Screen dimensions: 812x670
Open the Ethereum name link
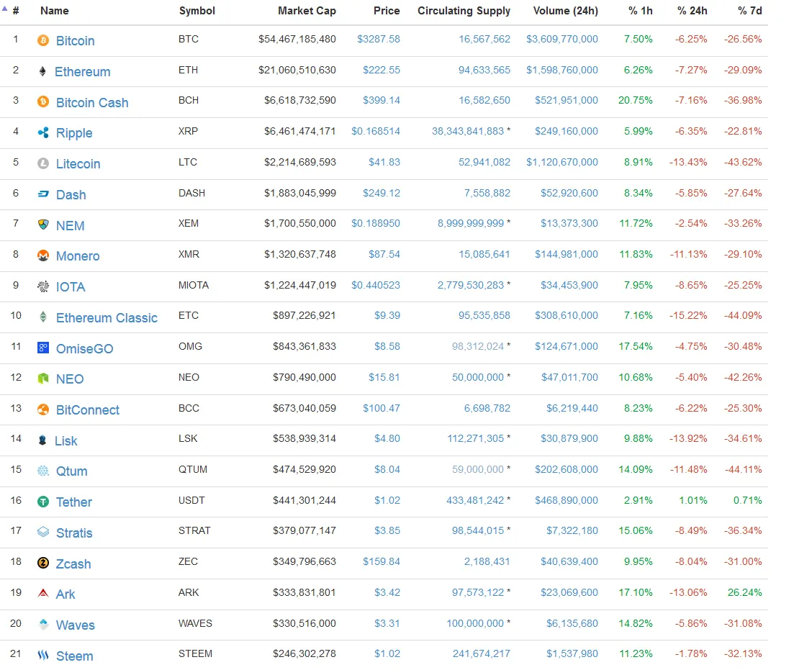tap(82, 72)
